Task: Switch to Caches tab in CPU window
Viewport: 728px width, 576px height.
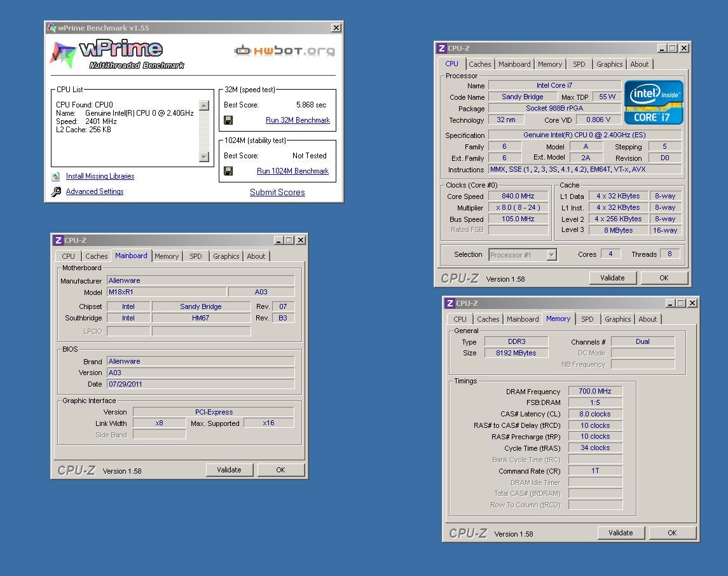Action: click(479, 64)
